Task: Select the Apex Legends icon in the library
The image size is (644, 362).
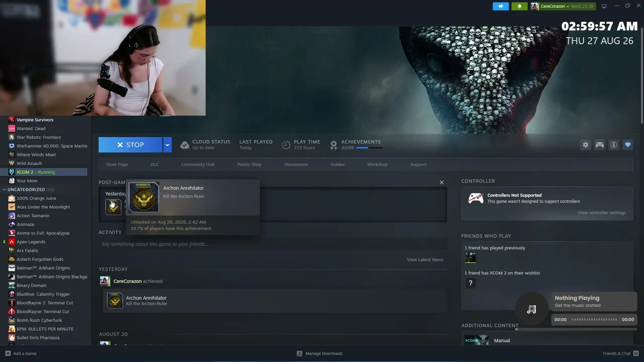Action: click(x=12, y=242)
